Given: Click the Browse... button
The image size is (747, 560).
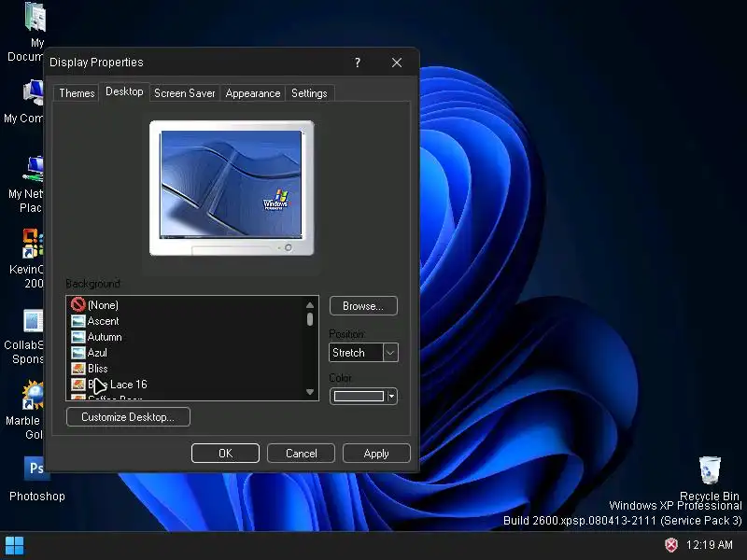Looking at the screenshot, I should click(x=363, y=306).
